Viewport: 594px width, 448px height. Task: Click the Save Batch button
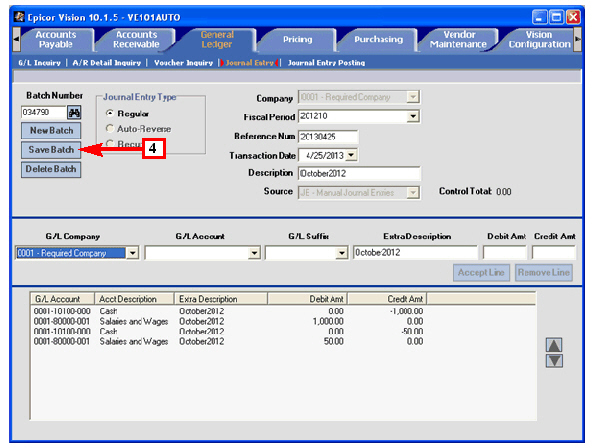click(51, 150)
